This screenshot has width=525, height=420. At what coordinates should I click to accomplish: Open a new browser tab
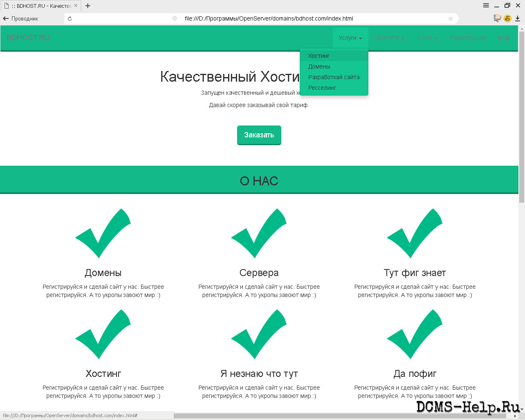(87, 6)
